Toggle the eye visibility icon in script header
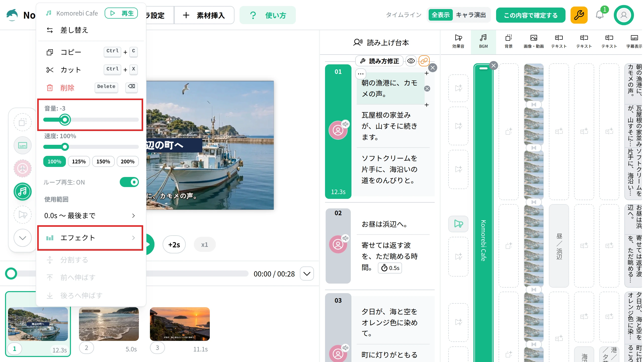The image size is (644, 362). pos(411,61)
